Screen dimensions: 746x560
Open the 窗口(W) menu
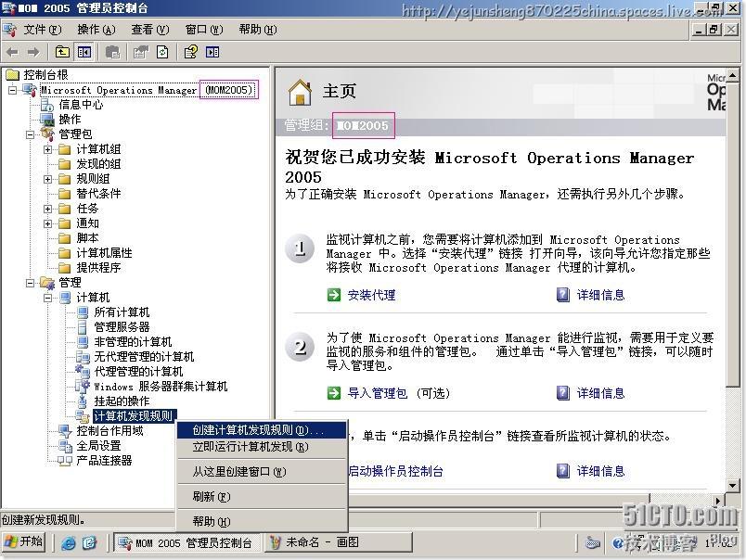[x=204, y=30]
